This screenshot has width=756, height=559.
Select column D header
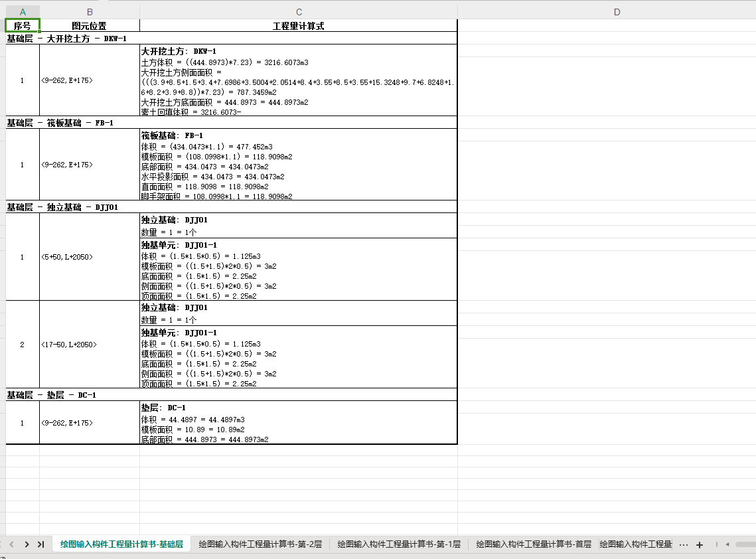(x=617, y=12)
